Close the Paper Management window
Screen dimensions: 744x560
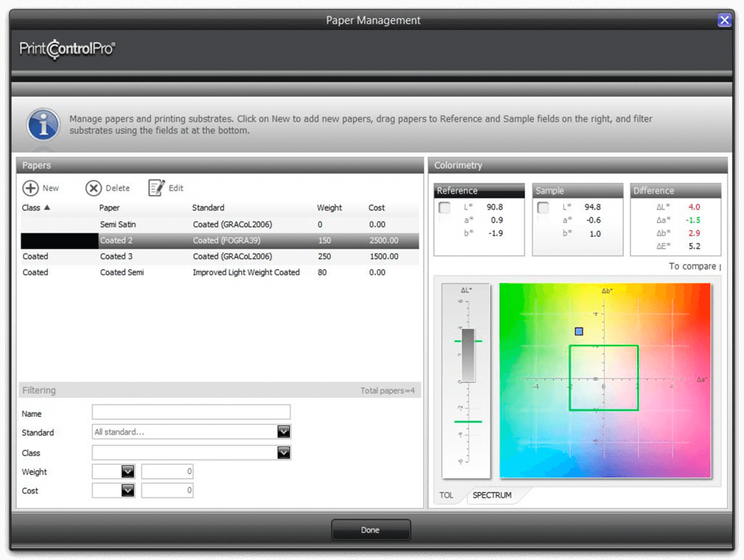pyautogui.click(x=724, y=20)
